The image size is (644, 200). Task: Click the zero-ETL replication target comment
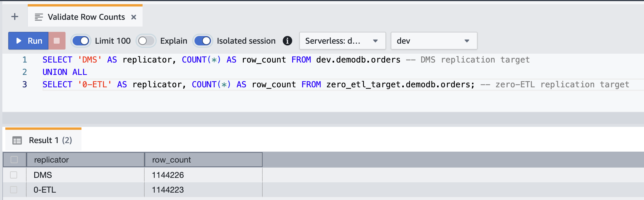coord(555,84)
